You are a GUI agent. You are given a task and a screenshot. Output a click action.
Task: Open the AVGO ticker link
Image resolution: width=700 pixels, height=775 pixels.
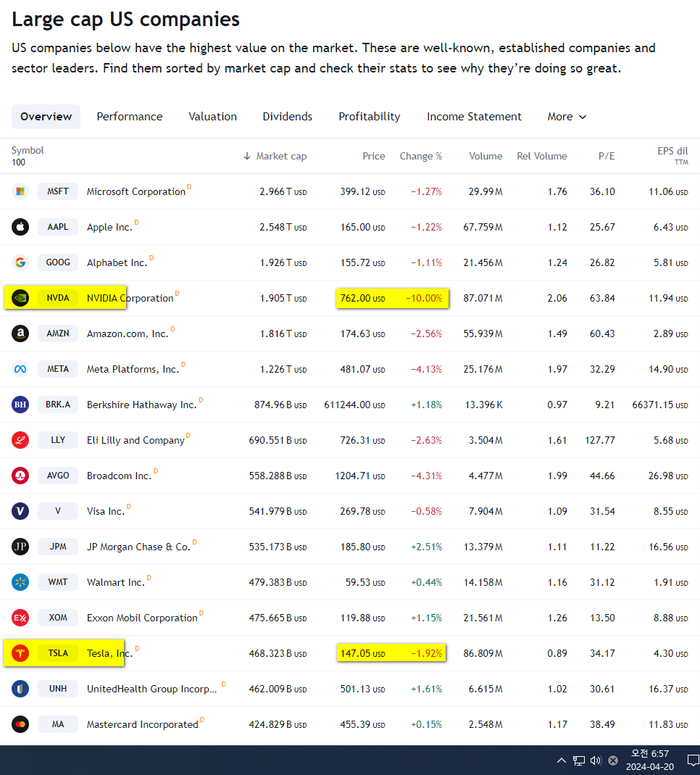coord(58,476)
